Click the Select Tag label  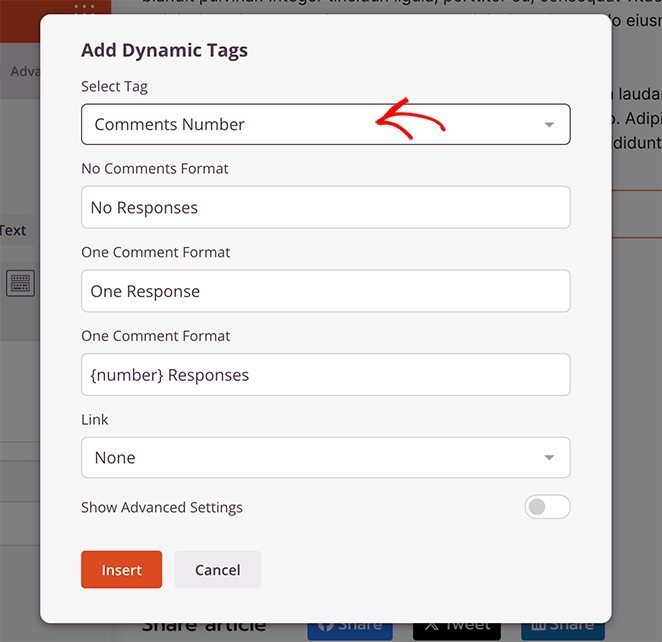(x=114, y=87)
